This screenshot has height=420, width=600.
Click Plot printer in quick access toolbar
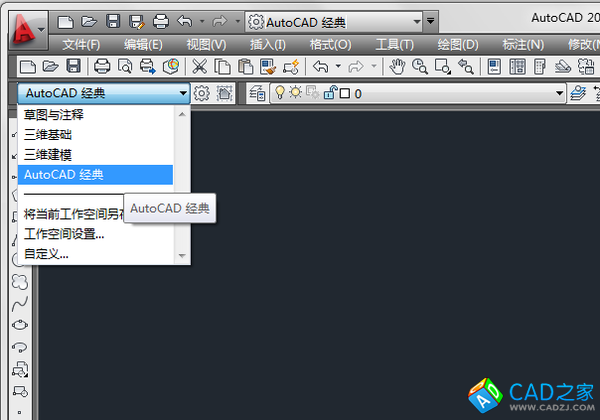[161, 22]
